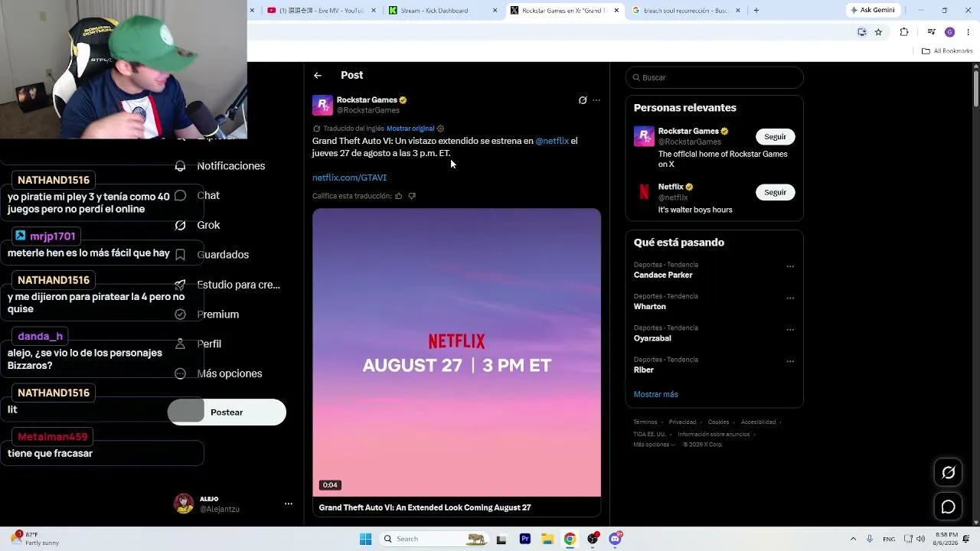Open options for Candace Parker trend

tap(790, 267)
